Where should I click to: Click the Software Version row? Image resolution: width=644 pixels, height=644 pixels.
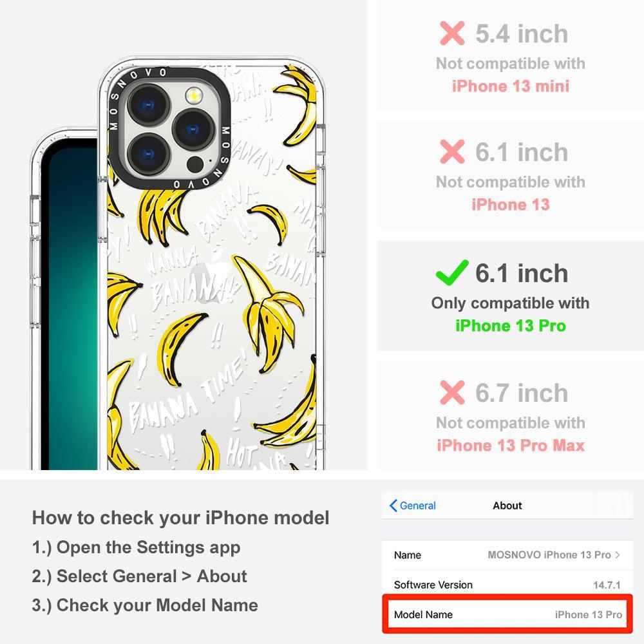click(507, 585)
